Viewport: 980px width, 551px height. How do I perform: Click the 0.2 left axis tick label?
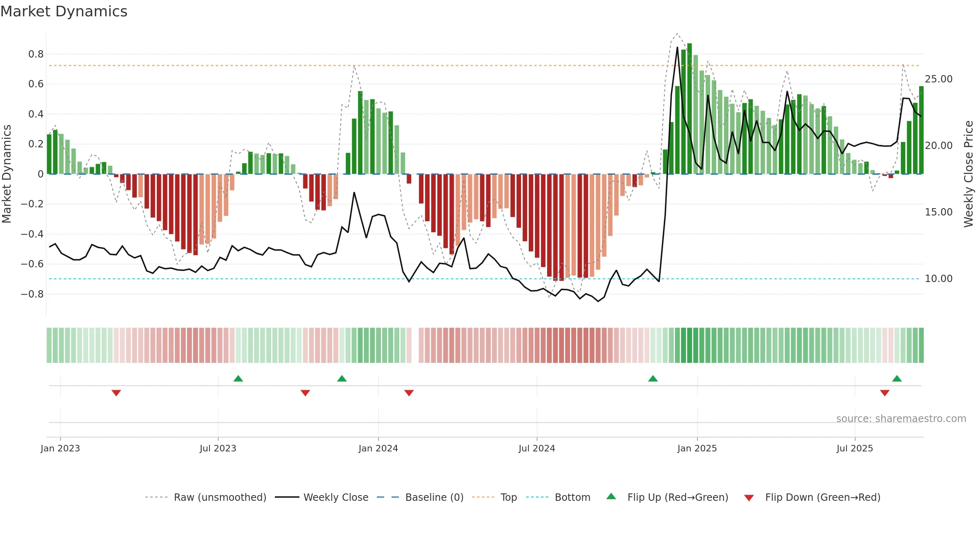point(36,144)
